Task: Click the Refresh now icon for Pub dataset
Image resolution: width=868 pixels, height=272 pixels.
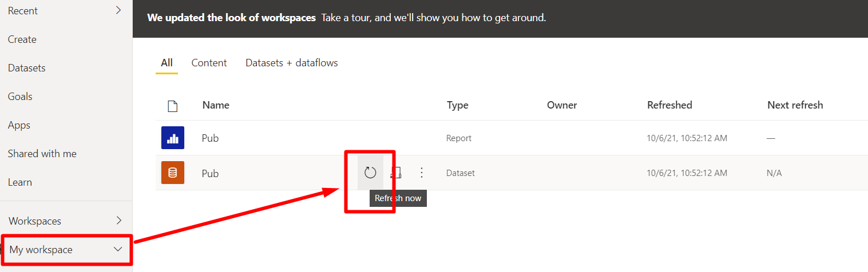Action: (370, 173)
